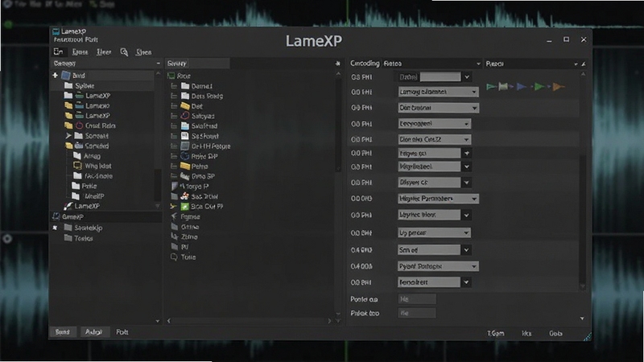Screen dimensions: 644x362
Task: Select the Ztme item in the middle list
Action: (184, 237)
